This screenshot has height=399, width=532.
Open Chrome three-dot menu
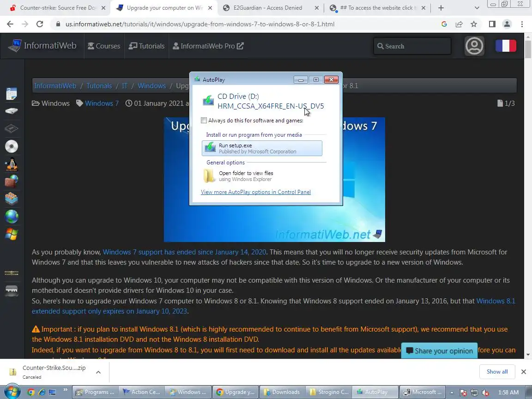click(522, 24)
